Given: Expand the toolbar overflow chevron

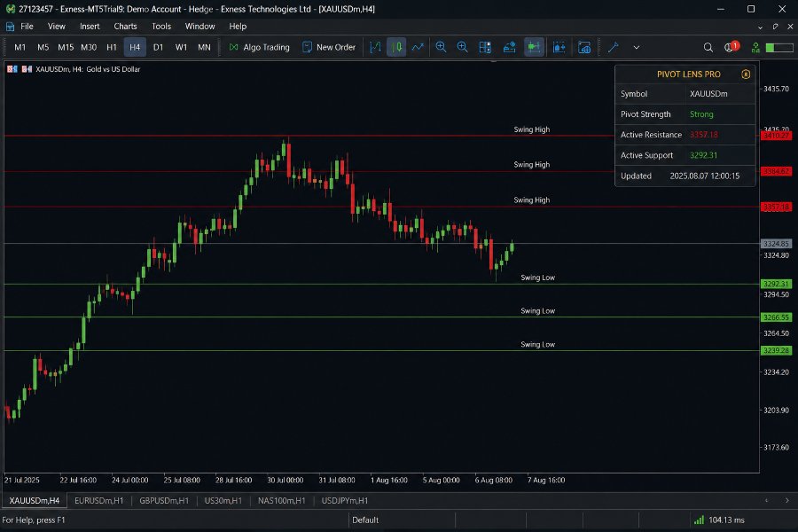Looking at the screenshot, I should coord(636,47).
